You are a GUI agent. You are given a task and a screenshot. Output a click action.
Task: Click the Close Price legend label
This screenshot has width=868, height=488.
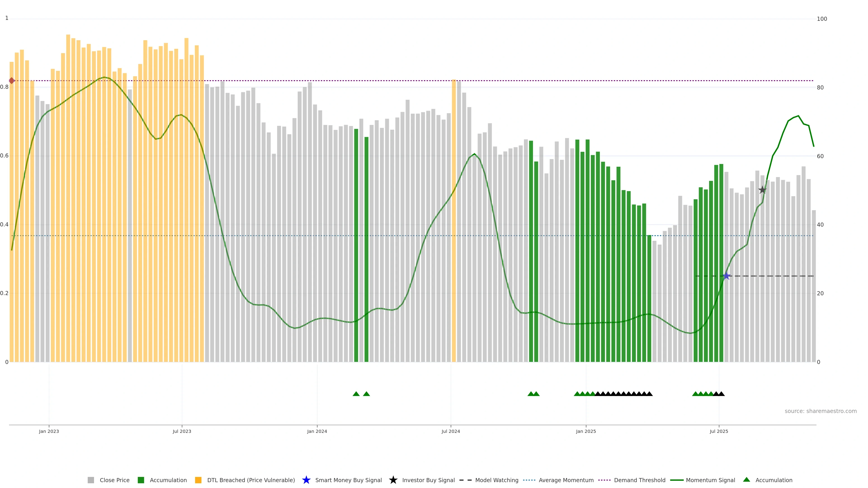(x=114, y=480)
